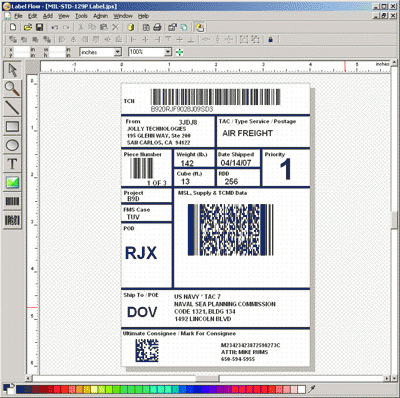Click the print toolbar icon
The height and width of the screenshot is (398, 400).
[157, 27]
